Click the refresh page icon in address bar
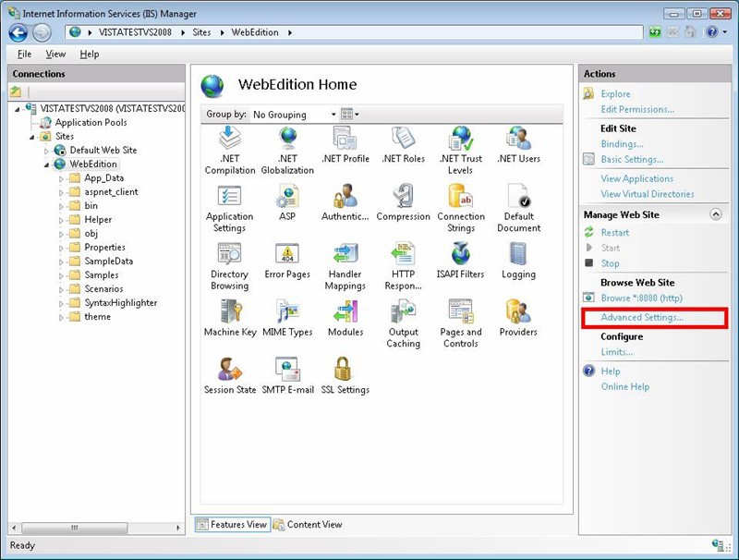Screen dimensions: 739x560 click(x=655, y=32)
